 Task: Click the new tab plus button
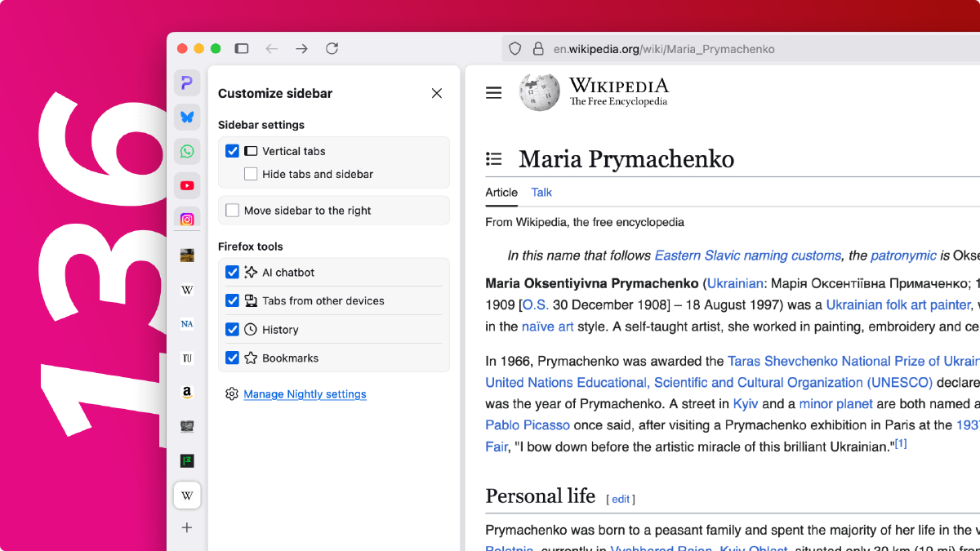click(x=187, y=527)
